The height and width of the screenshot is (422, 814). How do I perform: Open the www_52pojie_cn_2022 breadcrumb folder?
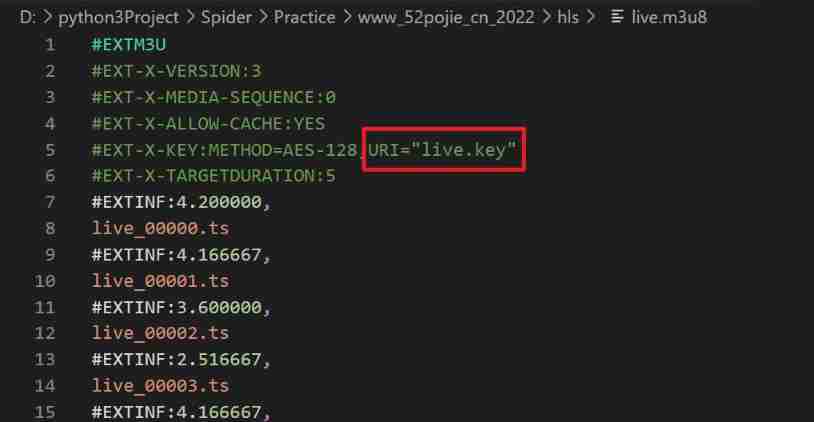(446, 18)
